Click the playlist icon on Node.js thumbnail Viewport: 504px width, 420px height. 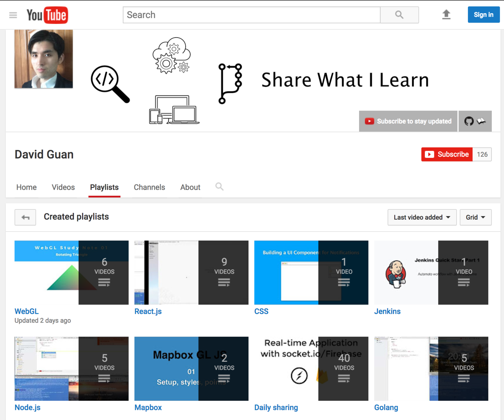pyautogui.click(x=104, y=379)
